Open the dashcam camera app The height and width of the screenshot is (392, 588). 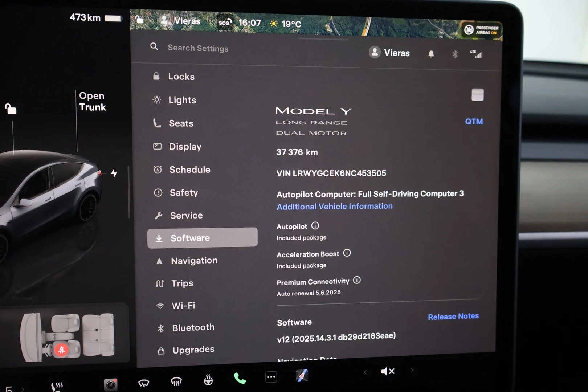click(x=111, y=384)
